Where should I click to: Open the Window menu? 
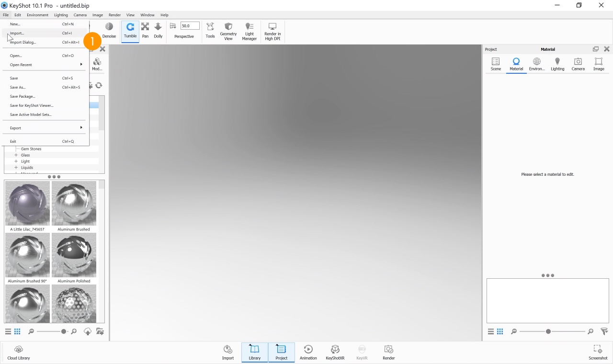click(147, 15)
